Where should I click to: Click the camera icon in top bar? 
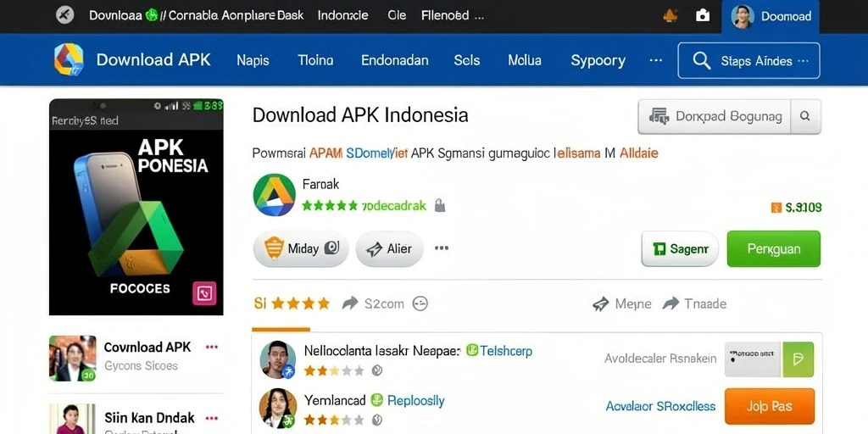[703, 15]
